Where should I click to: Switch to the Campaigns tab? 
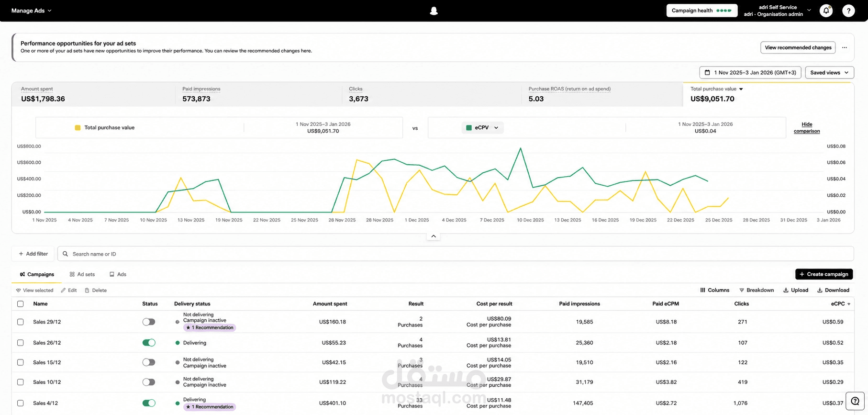(x=37, y=274)
